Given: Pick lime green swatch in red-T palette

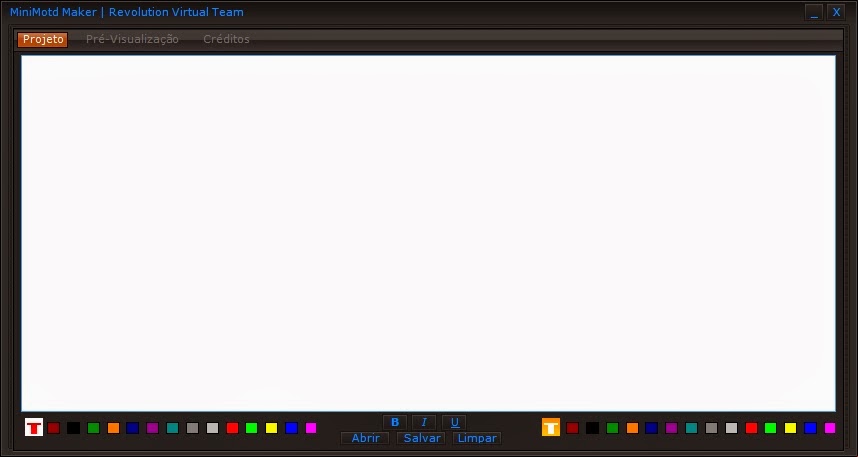Looking at the screenshot, I should tap(252, 428).
